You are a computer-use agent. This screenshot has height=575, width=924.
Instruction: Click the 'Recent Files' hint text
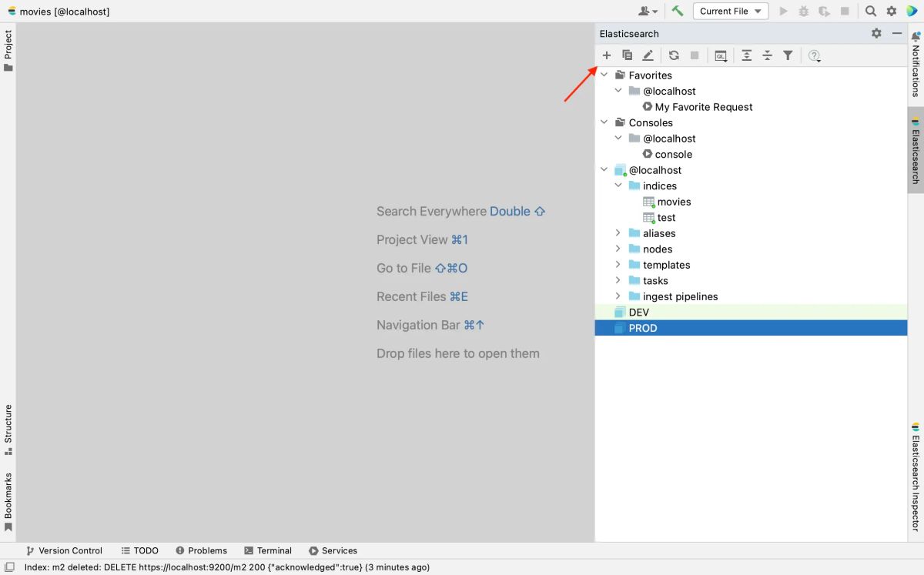tap(411, 296)
